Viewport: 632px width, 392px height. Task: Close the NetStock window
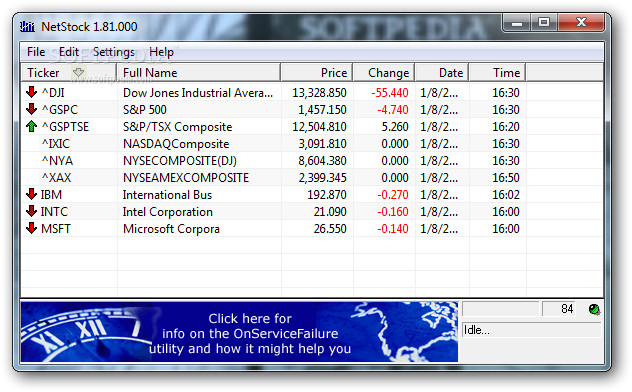(x=581, y=23)
